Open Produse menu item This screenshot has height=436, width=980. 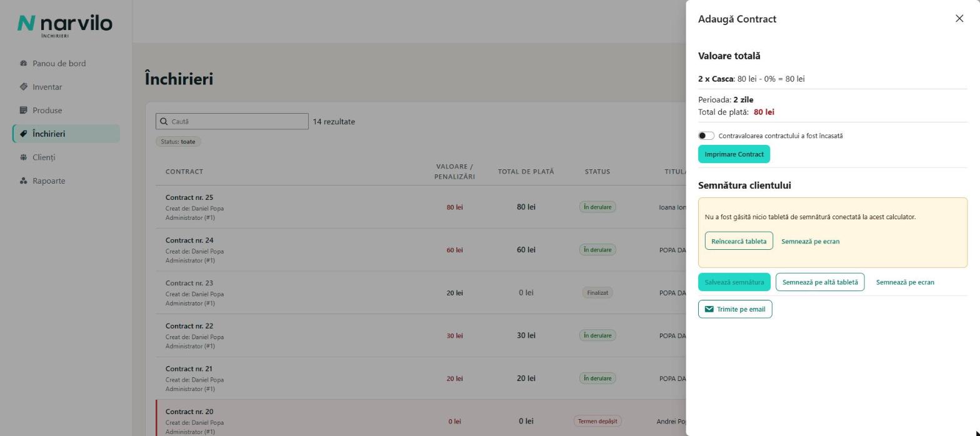pos(66,111)
